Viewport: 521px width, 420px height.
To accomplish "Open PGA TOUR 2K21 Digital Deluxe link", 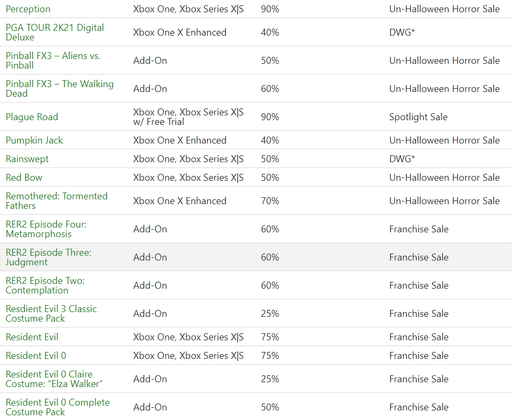I will point(55,32).
